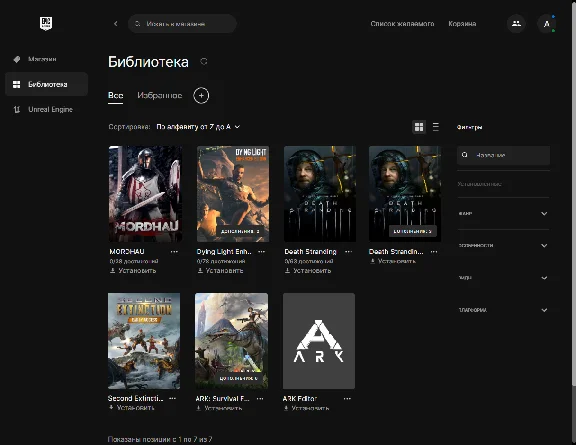576x445 pixels.
Task: Add a new collection with plus icon
Action: [201, 96]
